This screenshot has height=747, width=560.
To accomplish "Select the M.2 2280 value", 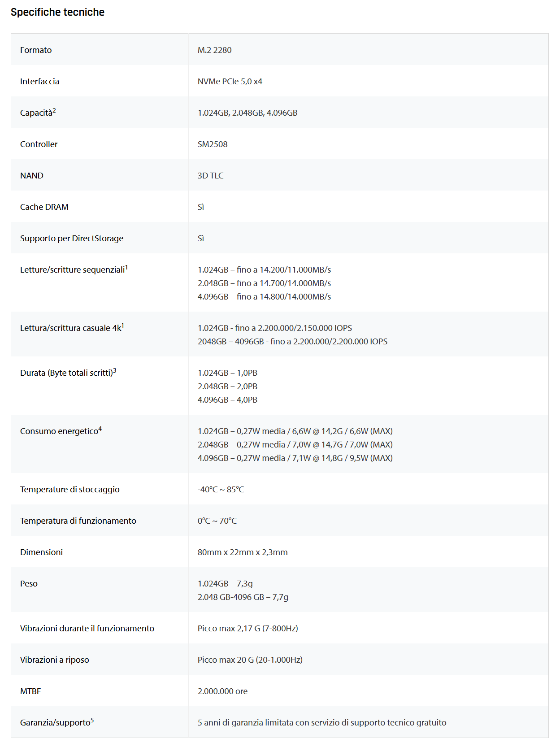I will point(214,50).
